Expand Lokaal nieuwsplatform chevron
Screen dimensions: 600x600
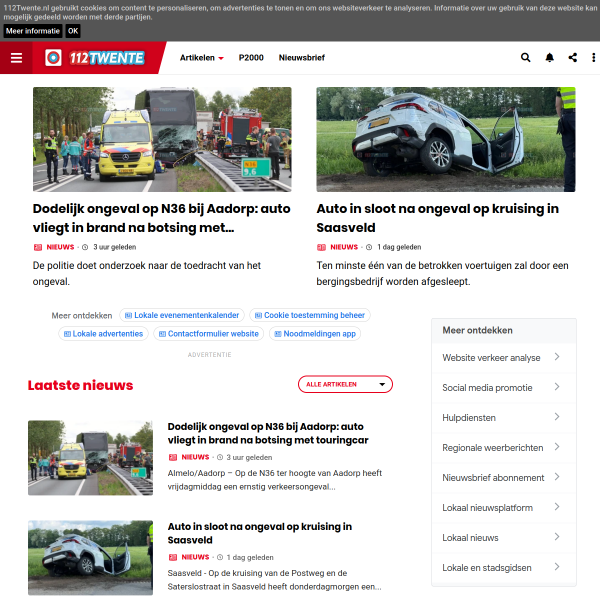557,507
